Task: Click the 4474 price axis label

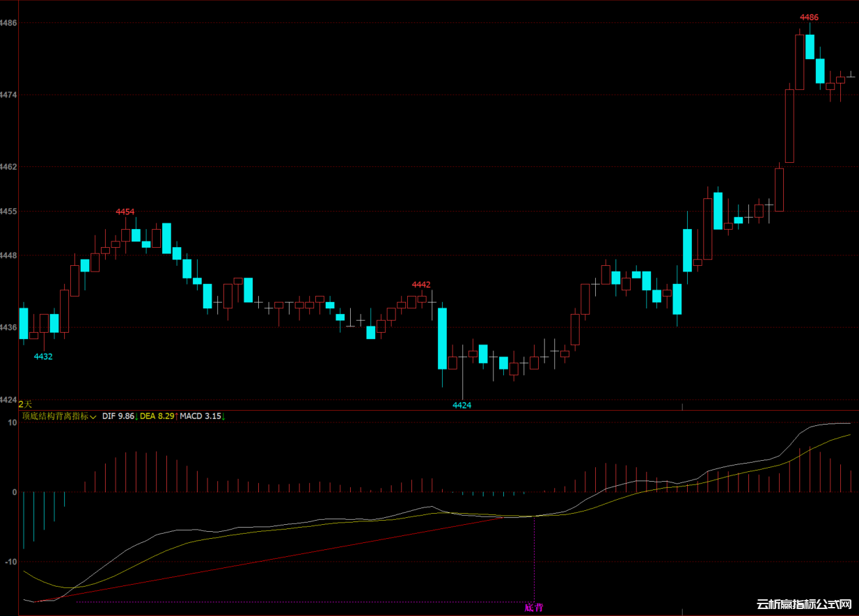Action: (x=9, y=95)
